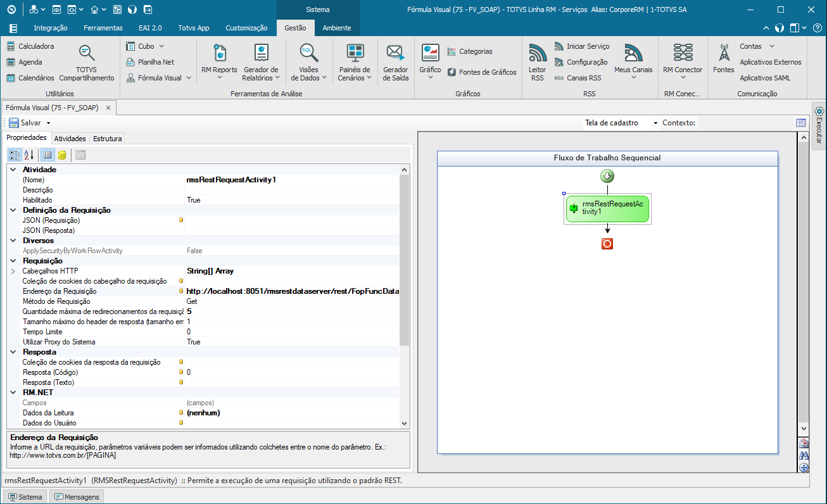
Task: Switch to the Ambiente ribbon tab
Action: coord(337,28)
